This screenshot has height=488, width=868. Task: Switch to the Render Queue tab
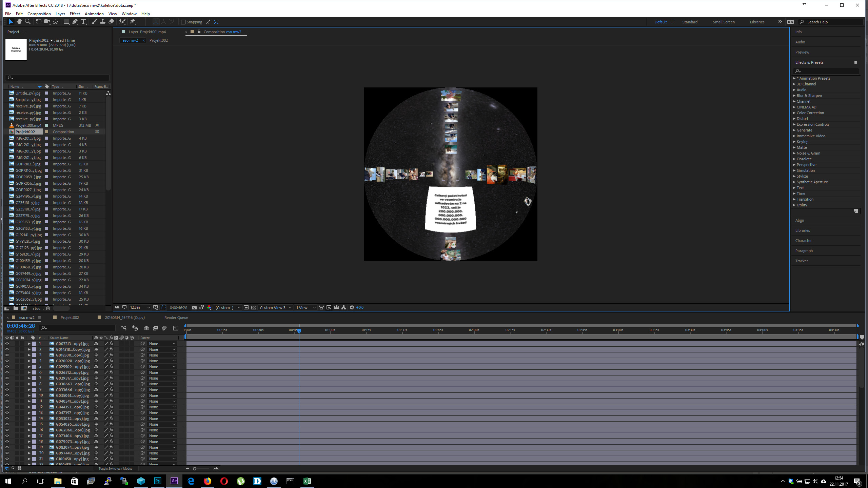(176, 318)
